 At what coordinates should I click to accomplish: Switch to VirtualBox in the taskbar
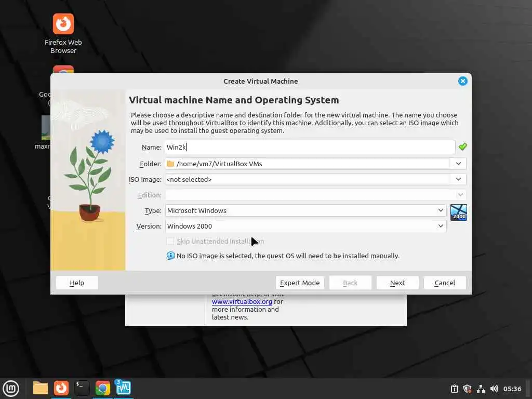123,388
